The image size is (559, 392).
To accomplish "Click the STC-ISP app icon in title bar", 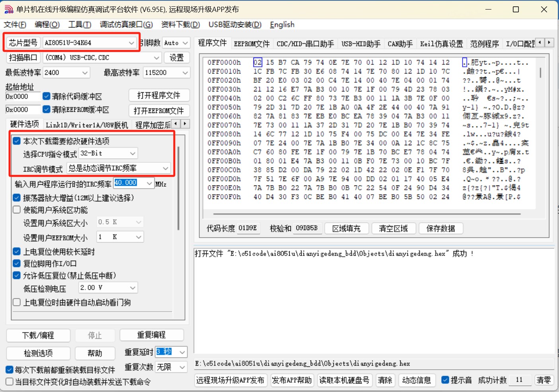I will (x=8, y=9).
